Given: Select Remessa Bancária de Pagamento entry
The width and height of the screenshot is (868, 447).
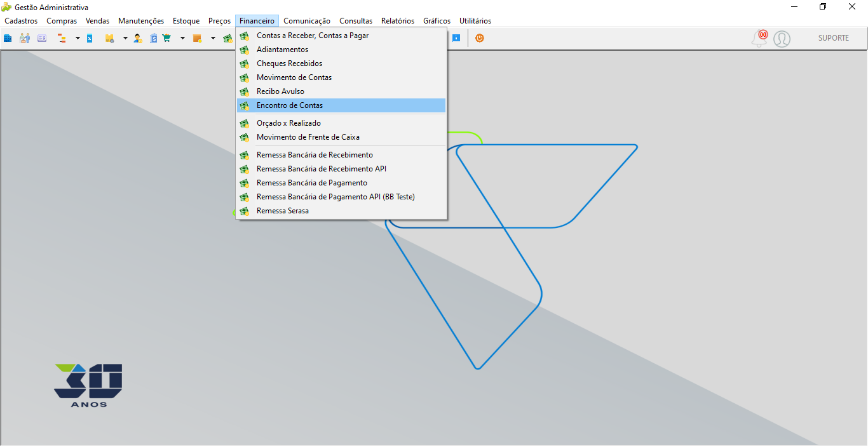Looking at the screenshot, I should (x=341, y=183).
